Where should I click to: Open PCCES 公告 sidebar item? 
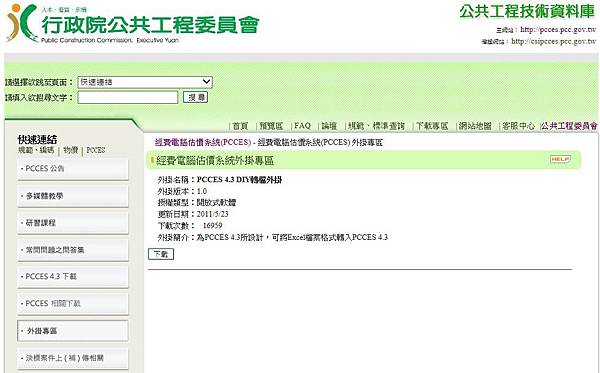pyautogui.click(x=73, y=169)
